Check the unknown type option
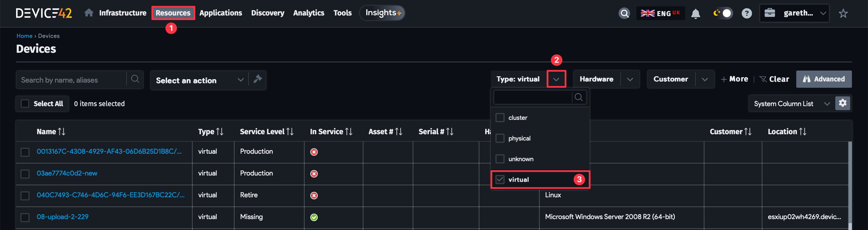This screenshot has height=230, width=868. pyautogui.click(x=500, y=159)
